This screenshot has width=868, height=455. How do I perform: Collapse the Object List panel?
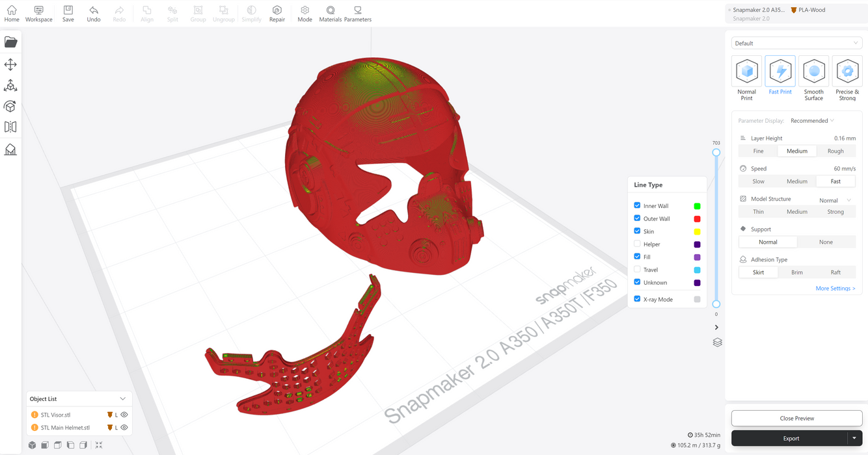point(122,399)
